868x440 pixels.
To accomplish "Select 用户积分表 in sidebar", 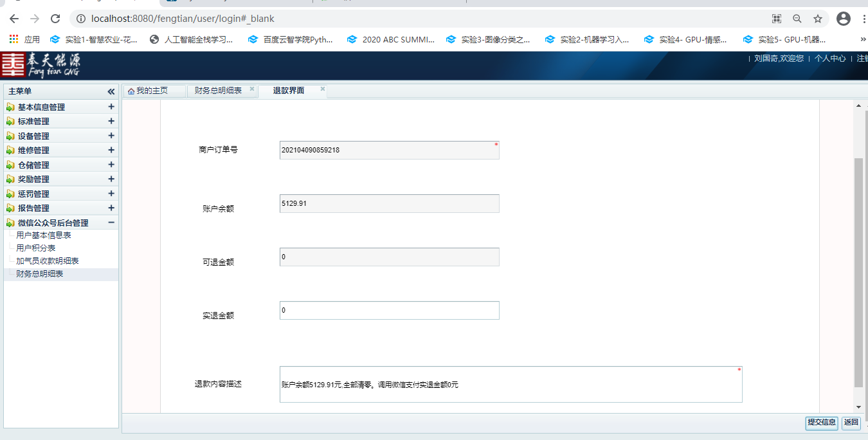I will (36, 248).
